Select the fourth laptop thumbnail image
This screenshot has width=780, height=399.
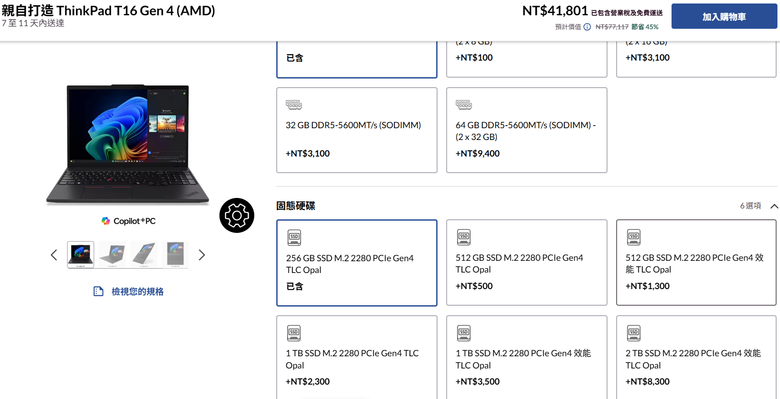pos(175,255)
